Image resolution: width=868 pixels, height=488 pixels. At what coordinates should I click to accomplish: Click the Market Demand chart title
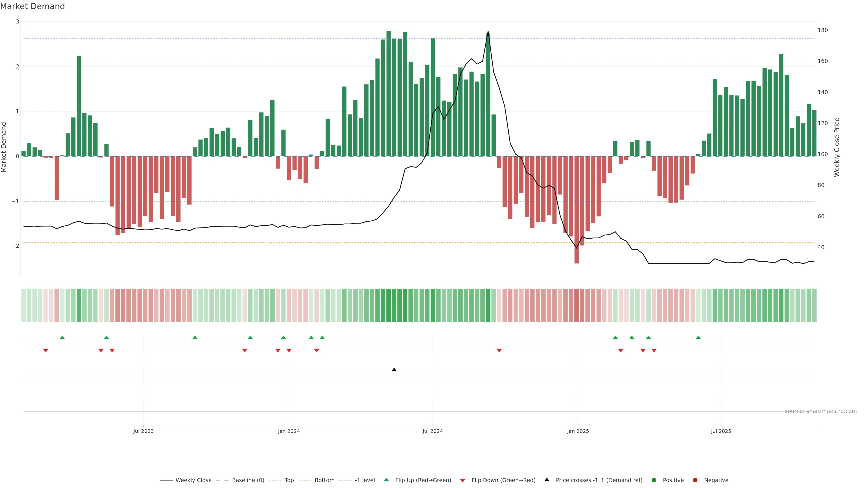pyautogui.click(x=32, y=6)
